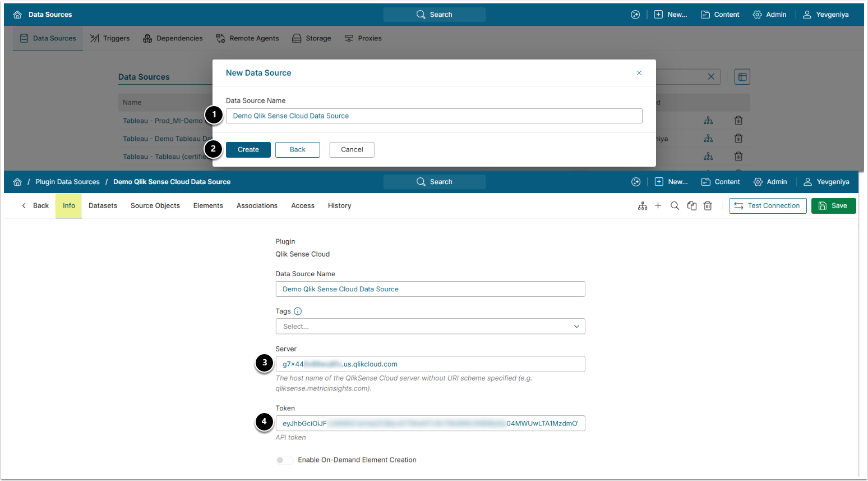Viewport: 868px width, 481px height.
Task: Click the Create button
Action: point(248,150)
